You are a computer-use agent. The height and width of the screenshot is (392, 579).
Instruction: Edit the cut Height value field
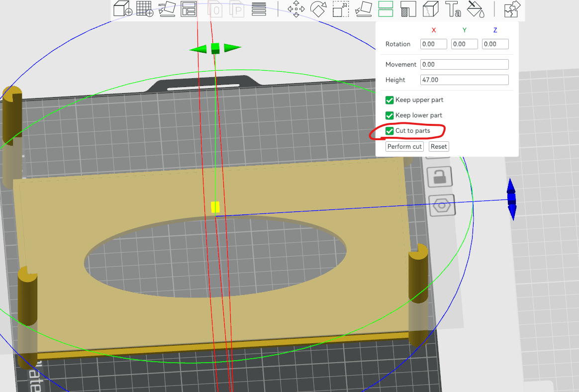tap(464, 80)
